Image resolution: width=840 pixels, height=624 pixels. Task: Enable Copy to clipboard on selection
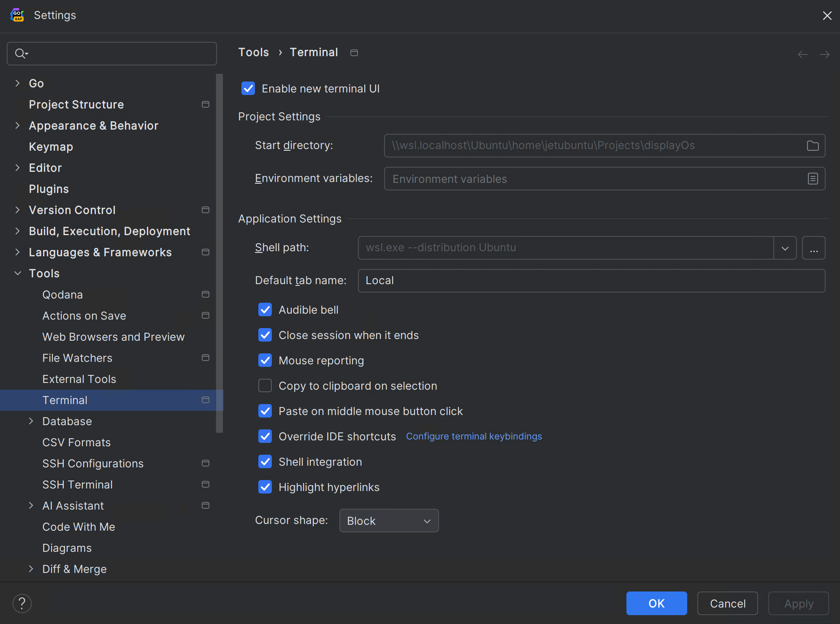tap(265, 385)
